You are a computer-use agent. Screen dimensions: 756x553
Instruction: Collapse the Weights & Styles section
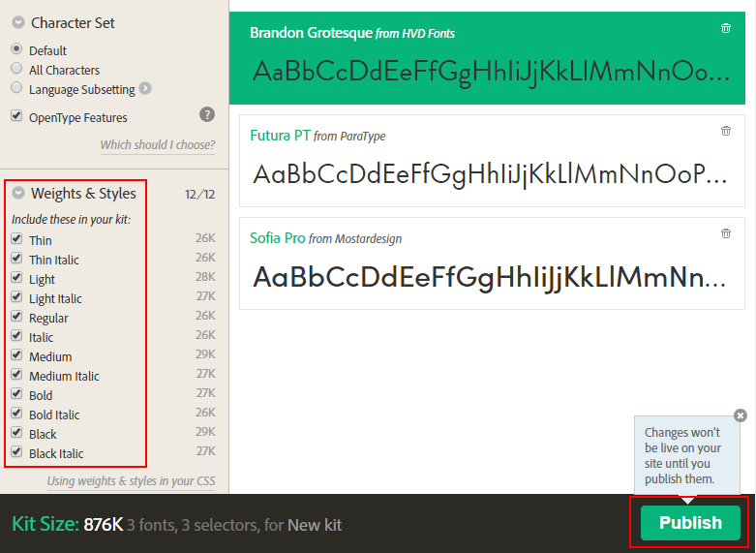[18, 193]
